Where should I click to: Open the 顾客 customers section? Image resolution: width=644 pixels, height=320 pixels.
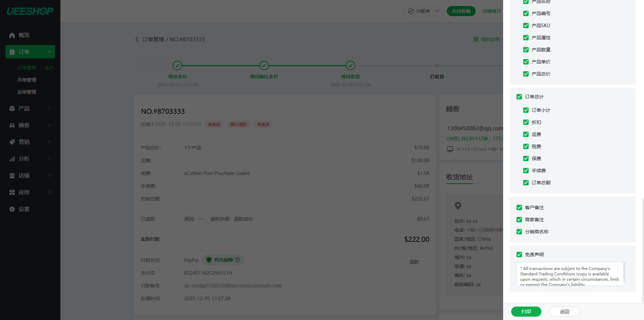click(23, 125)
